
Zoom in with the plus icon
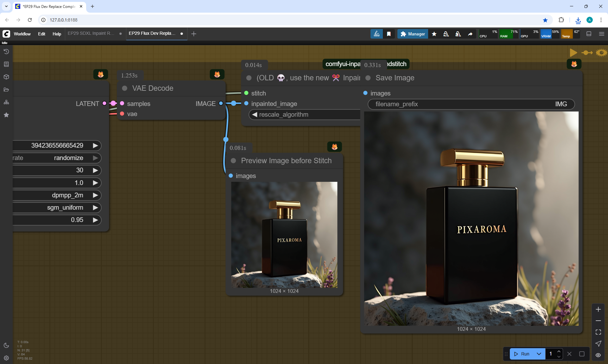pos(598,309)
